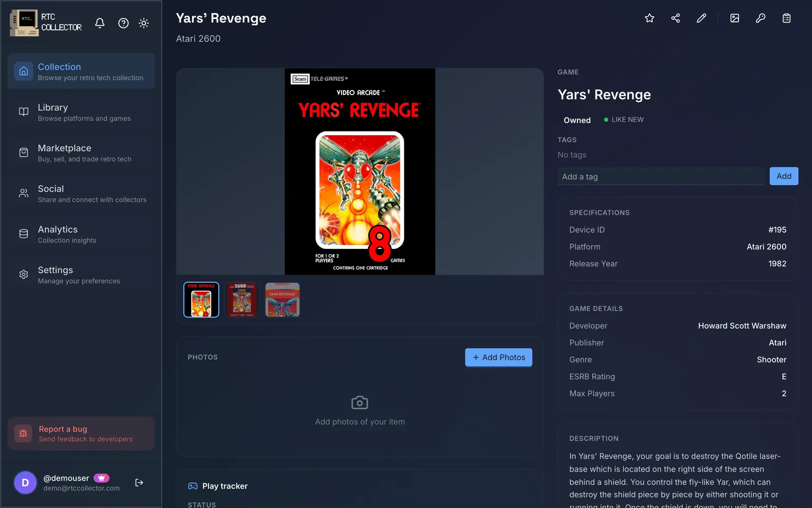Viewport: 812px width, 508px height.
Task: Open the notifications bell
Action: (100, 23)
